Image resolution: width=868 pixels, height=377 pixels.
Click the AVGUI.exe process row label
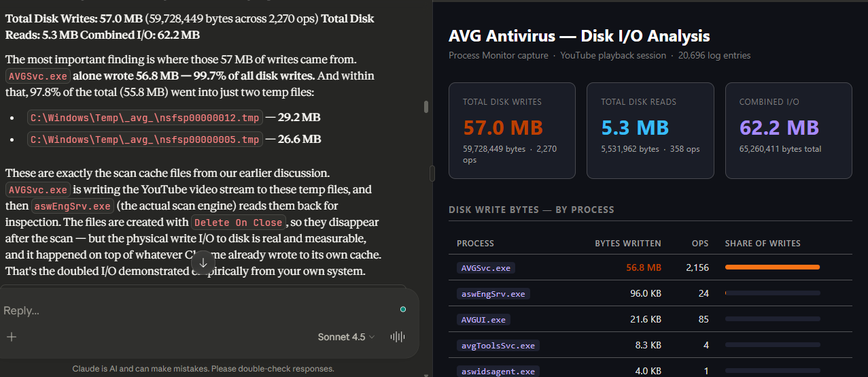483,319
